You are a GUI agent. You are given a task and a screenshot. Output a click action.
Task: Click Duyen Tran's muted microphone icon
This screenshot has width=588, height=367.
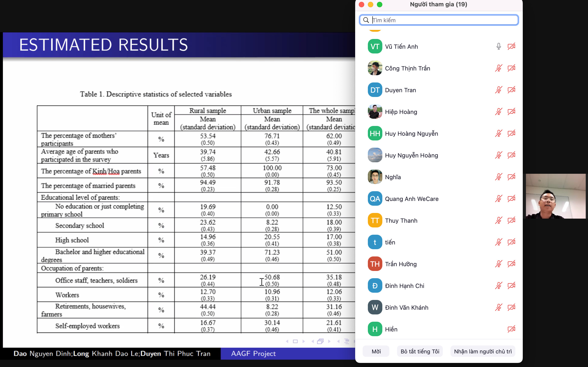pyautogui.click(x=499, y=90)
